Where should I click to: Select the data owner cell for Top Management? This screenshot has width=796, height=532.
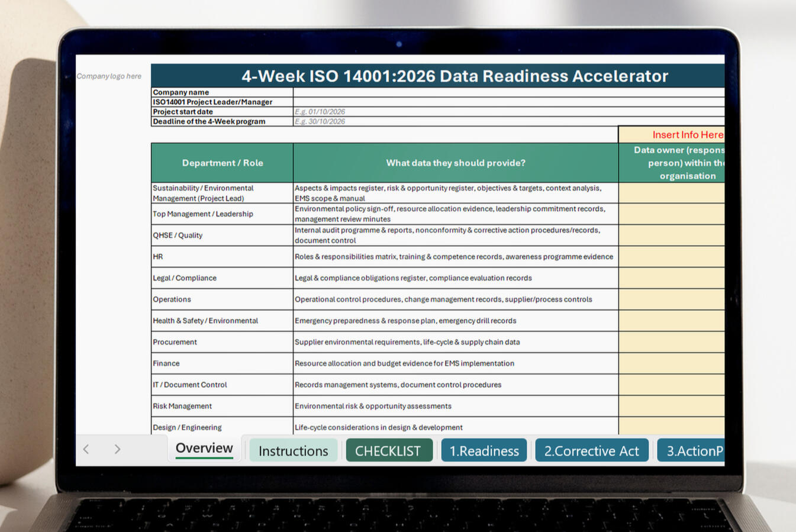(672, 214)
